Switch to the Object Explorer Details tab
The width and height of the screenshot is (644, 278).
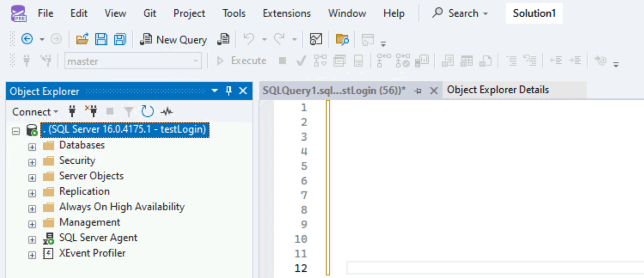[x=498, y=90]
